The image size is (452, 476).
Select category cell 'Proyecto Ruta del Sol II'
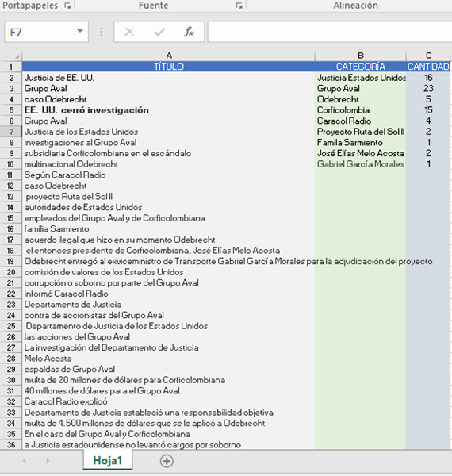[x=360, y=132]
